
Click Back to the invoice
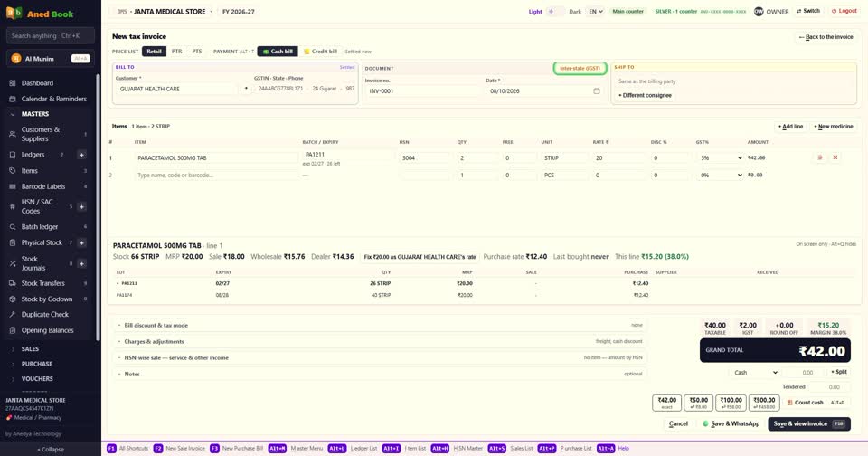pos(826,37)
